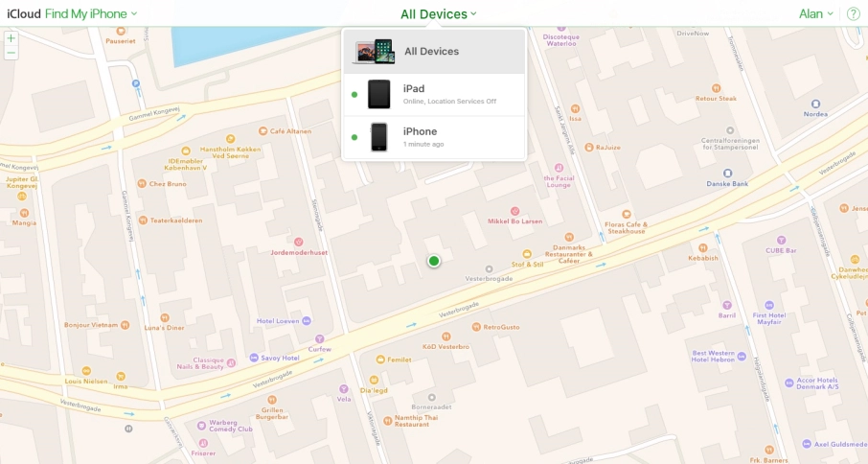The height and width of the screenshot is (464, 868).
Task: Open the help question mark icon
Action: (853, 13)
